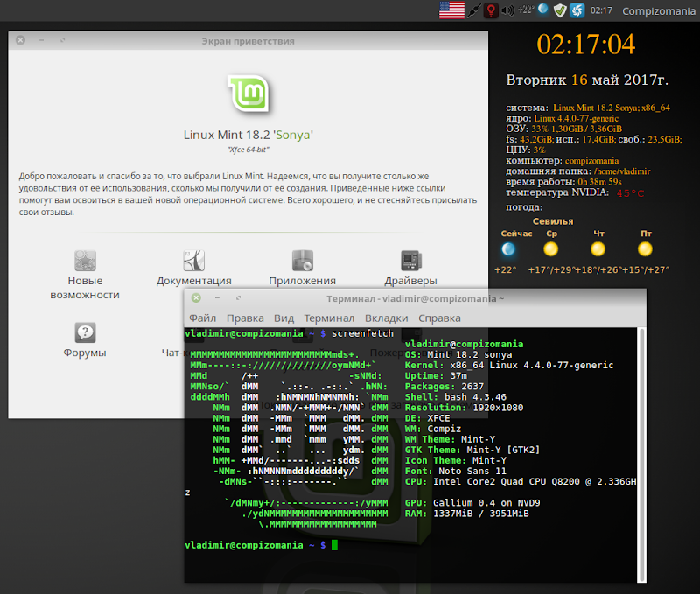This screenshot has width=700, height=594.
Task: Open the Вид menu in terminal
Action: coord(283,318)
